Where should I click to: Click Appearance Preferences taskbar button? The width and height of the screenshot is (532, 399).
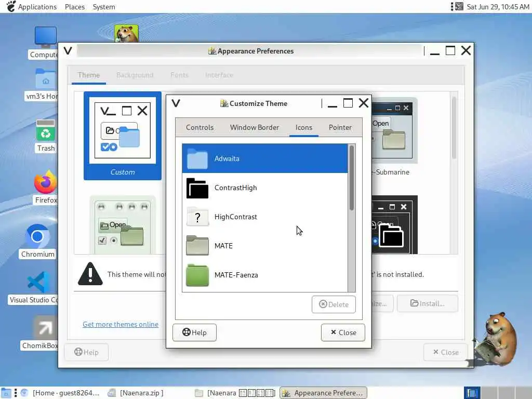coord(323,393)
